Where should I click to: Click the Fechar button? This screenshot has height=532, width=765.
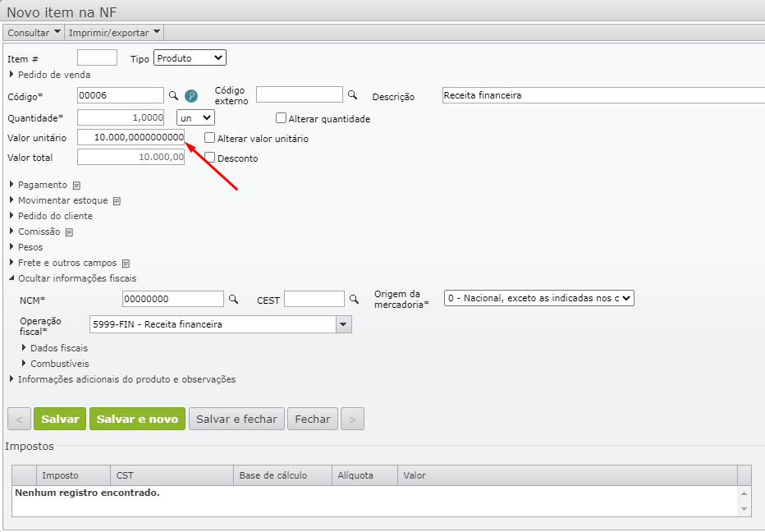click(313, 419)
